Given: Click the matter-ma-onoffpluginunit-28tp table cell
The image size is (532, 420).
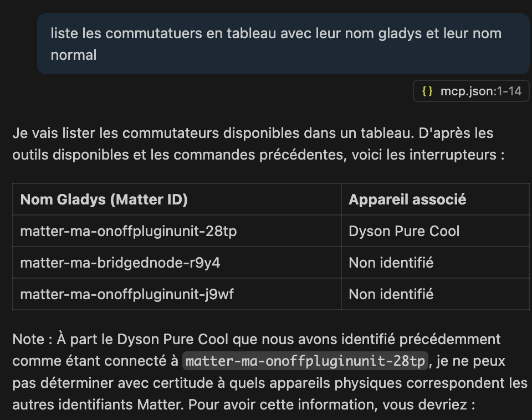Looking at the screenshot, I should (x=177, y=231).
